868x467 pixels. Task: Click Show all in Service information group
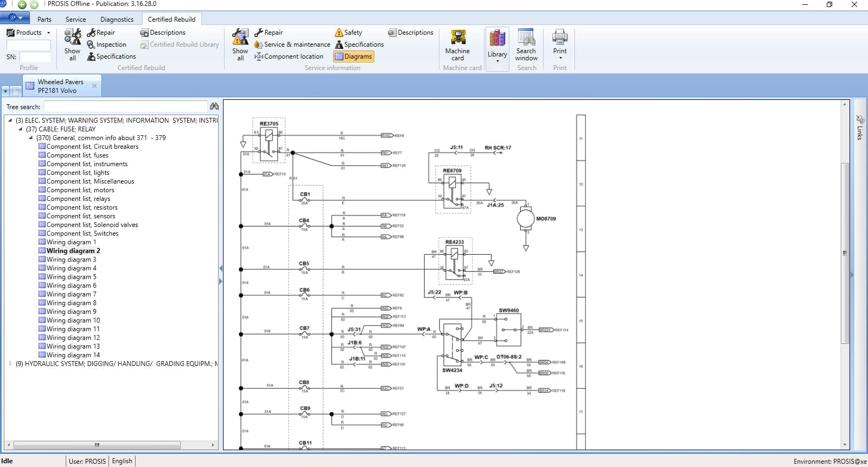pyautogui.click(x=240, y=45)
